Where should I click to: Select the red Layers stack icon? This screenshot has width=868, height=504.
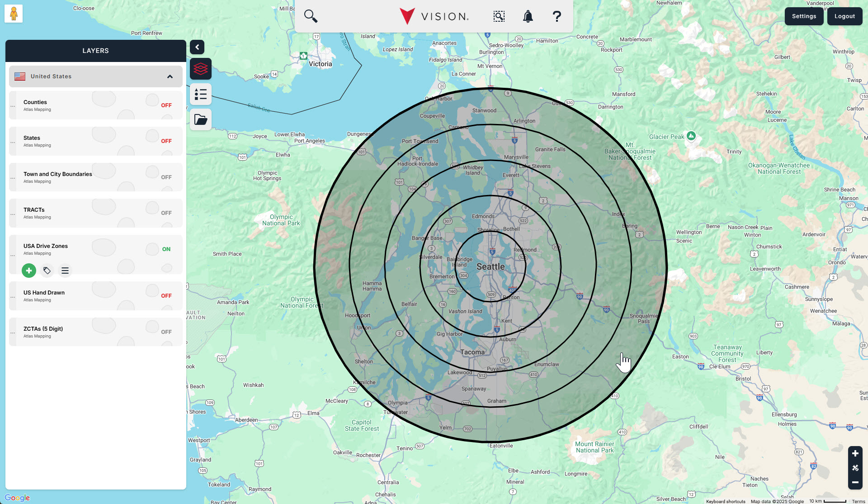point(201,69)
